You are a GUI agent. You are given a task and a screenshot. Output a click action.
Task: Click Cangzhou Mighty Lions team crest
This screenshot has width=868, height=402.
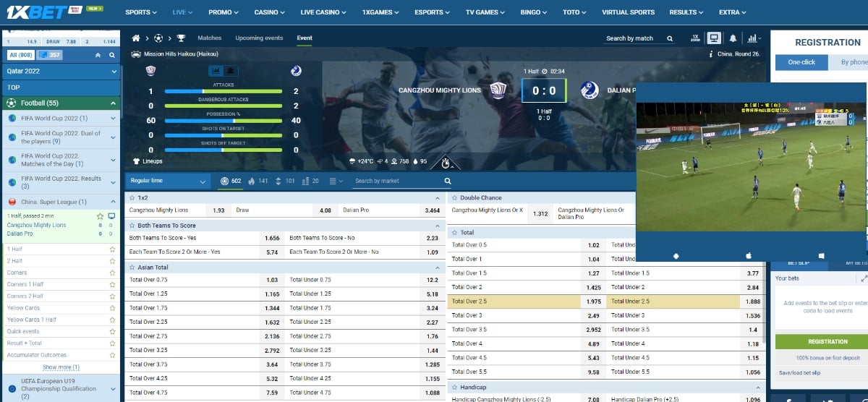[498, 90]
